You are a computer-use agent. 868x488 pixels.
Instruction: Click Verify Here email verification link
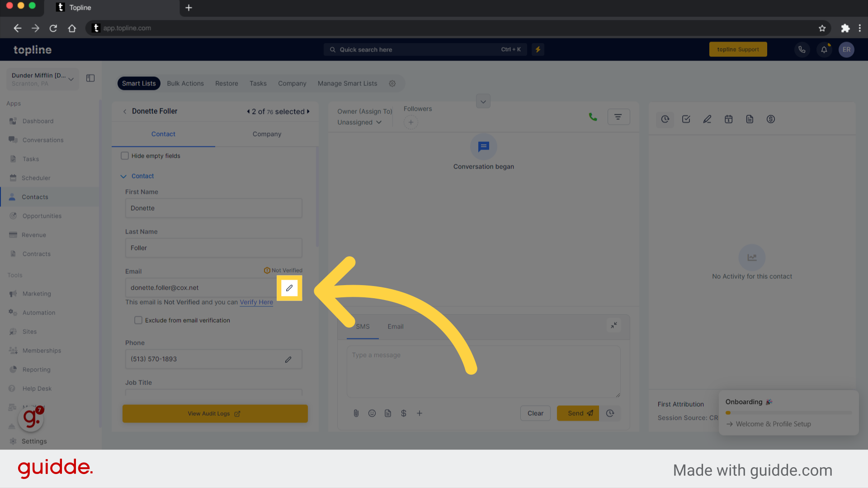(x=256, y=301)
